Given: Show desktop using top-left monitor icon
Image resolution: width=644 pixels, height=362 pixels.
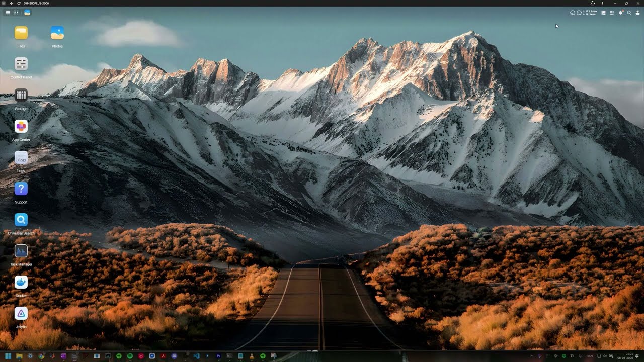Looking at the screenshot, I should click(8, 12).
